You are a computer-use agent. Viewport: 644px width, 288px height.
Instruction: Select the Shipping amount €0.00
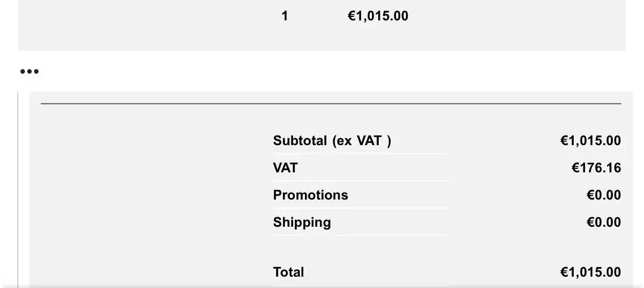603,222
